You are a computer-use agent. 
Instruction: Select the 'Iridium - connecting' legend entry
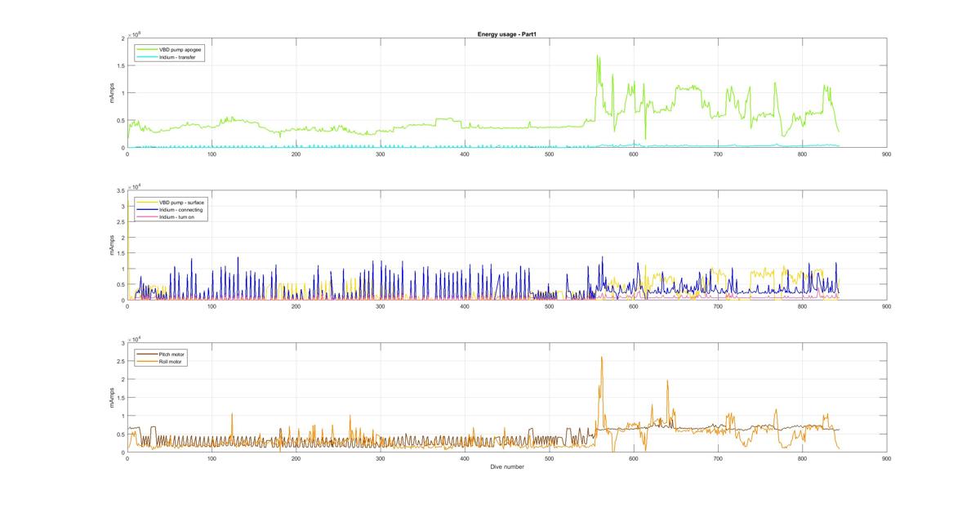(x=180, y=209)
